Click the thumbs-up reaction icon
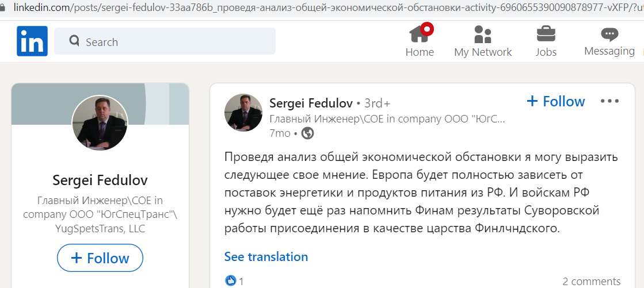 tap(230, 281)
